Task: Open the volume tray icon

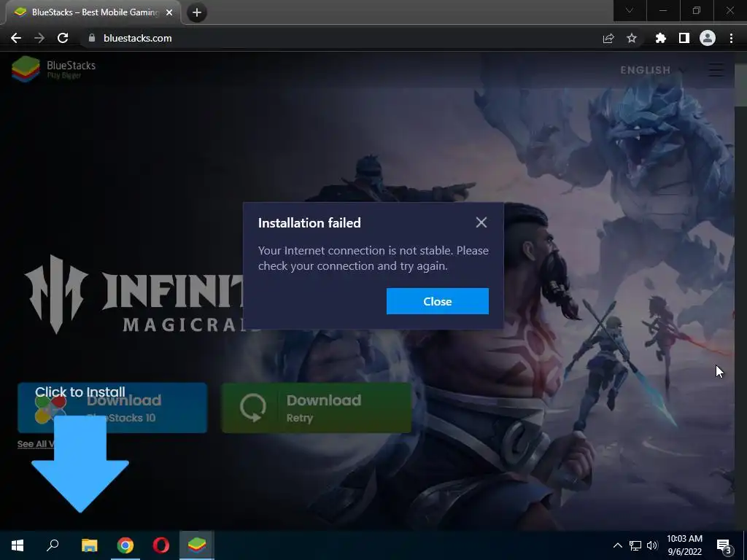Action: tap(652, 545)
